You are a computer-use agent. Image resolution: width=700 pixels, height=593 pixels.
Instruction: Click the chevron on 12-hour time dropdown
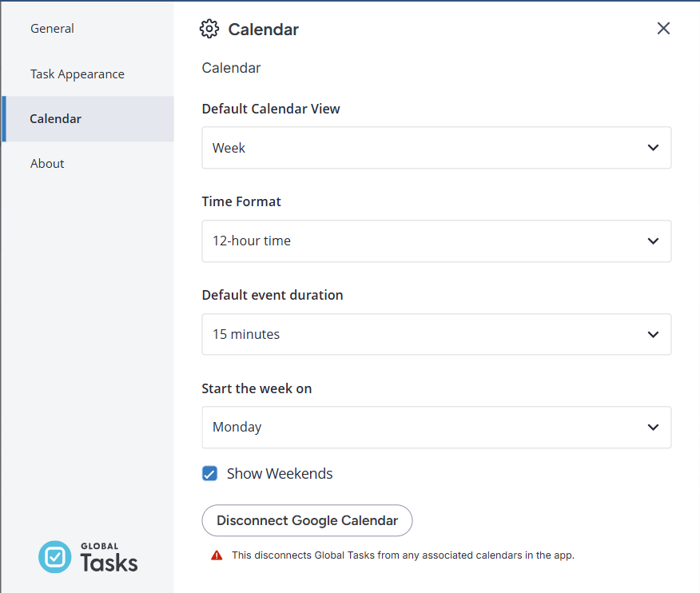[x=653, y=241]
